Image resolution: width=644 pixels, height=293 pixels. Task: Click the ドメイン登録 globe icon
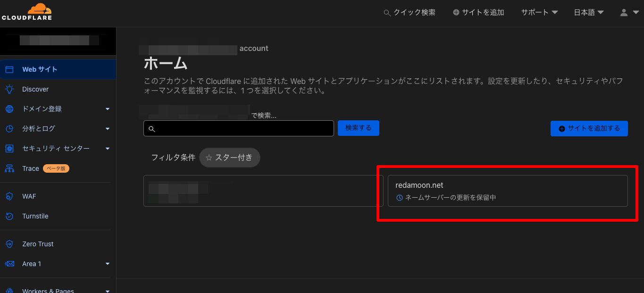coord(9,109)
